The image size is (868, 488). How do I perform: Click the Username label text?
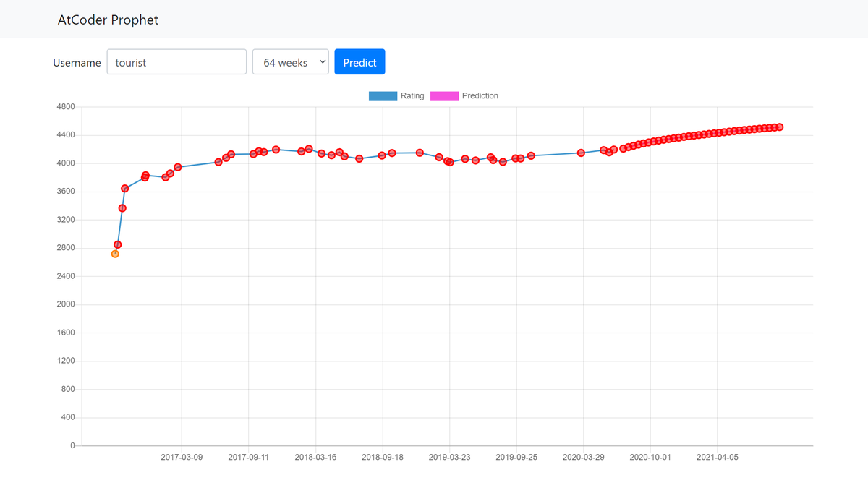(x=77, y=63)
